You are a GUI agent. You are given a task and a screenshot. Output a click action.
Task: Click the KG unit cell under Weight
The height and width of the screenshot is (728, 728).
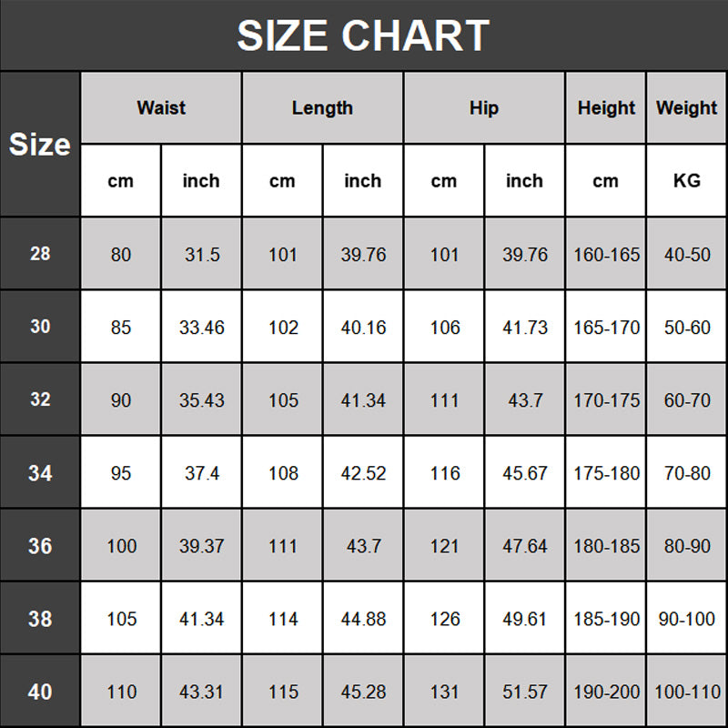(x=687, y=180)
